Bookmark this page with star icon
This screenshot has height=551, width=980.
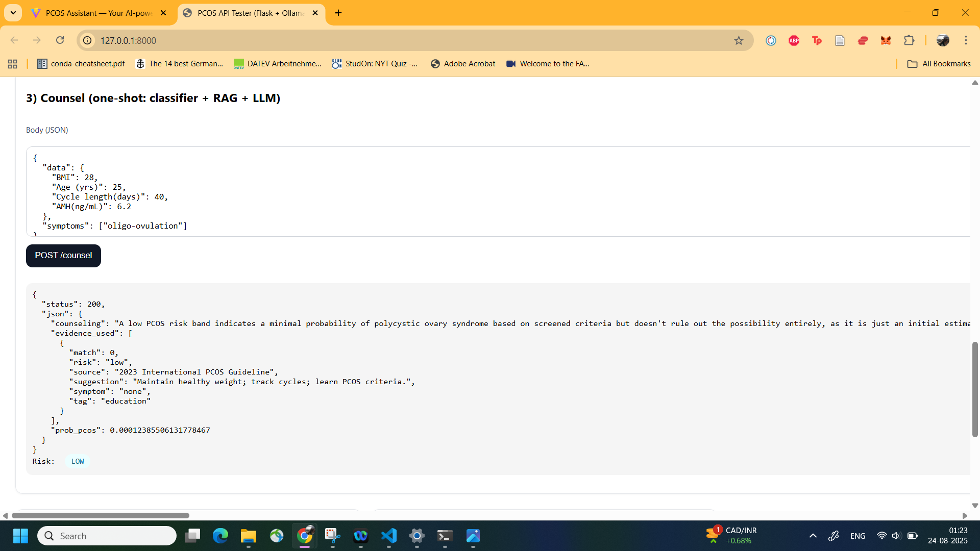click(739, 40)
